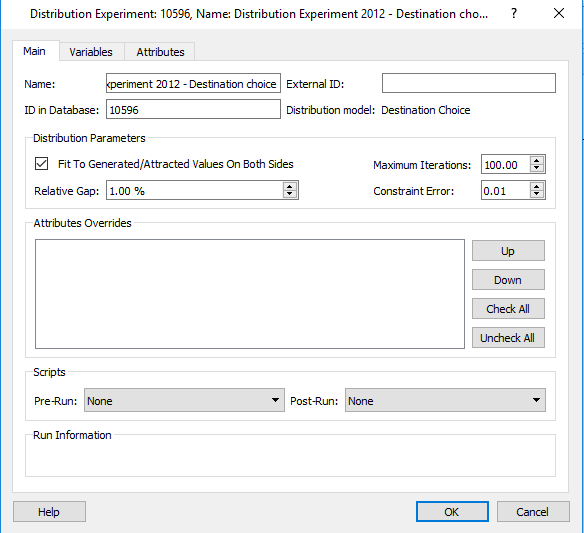Click the External ID input field
Viewport: 584px width, 533px height.
click(469, 83)
